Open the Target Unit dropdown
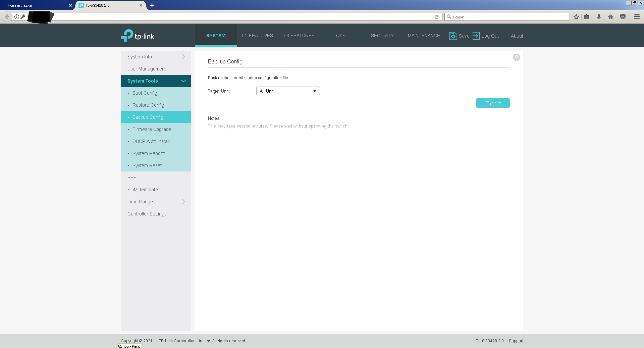This screenshot has width=644, height=348. pyautogui.click(x=288, y=91)
